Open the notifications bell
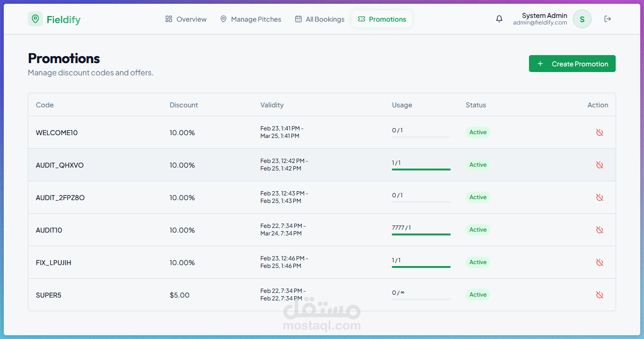Viewport: 644px width, 339px height. (x=499, y=19)
